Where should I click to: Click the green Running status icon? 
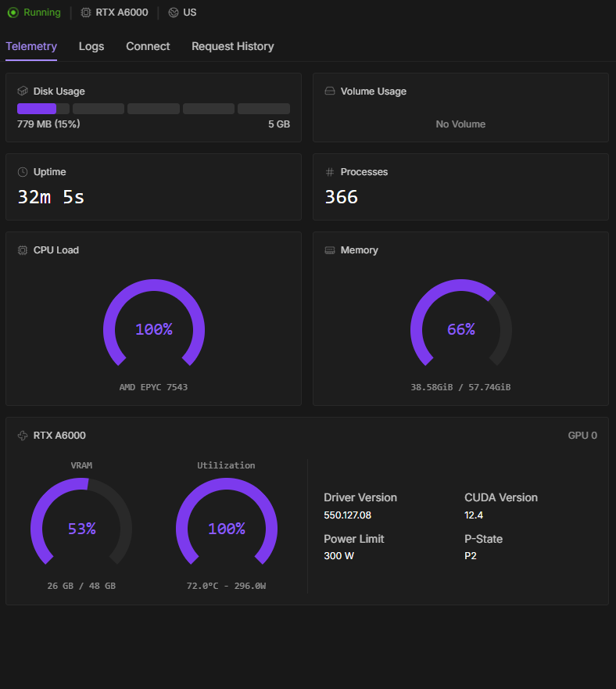(x=13, y=13)
